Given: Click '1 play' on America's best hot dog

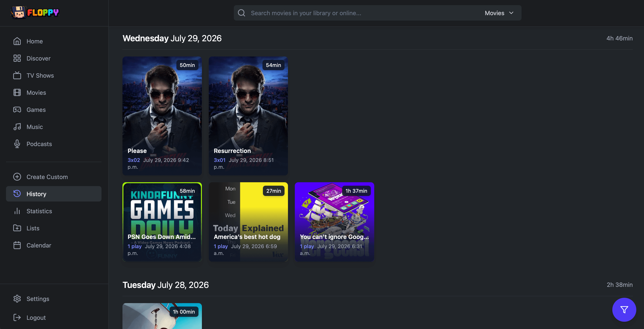Looking at the screenshot, I should pyautogui.click(x=221, y=246).
